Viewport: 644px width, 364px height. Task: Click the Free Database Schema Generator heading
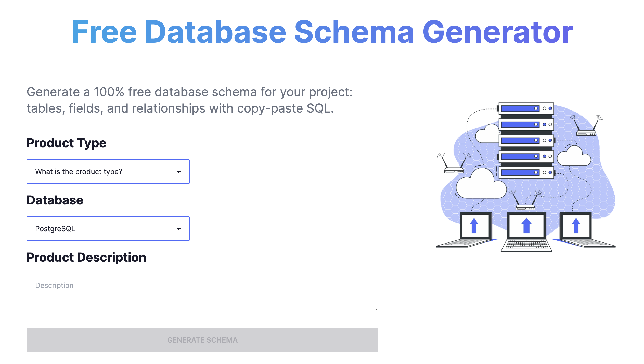[x=322, y=32]
